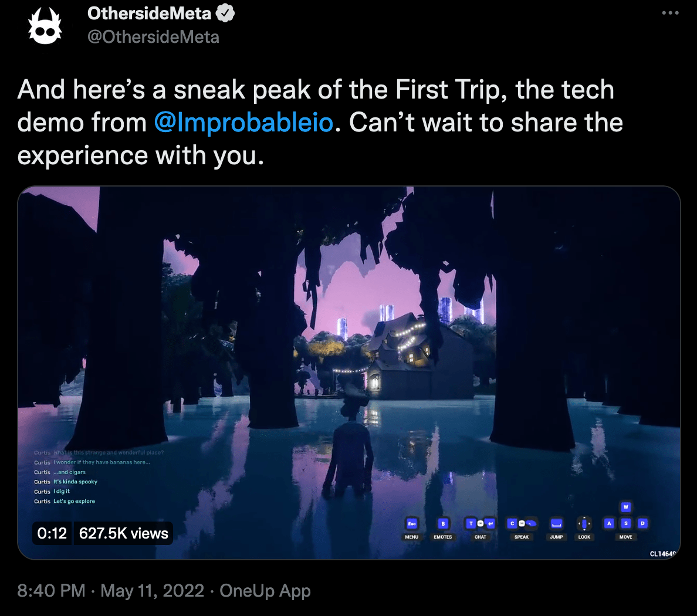Click the C SPEAK key icon
The width and height of the screenshot is (697, 616).
(512, 523)
